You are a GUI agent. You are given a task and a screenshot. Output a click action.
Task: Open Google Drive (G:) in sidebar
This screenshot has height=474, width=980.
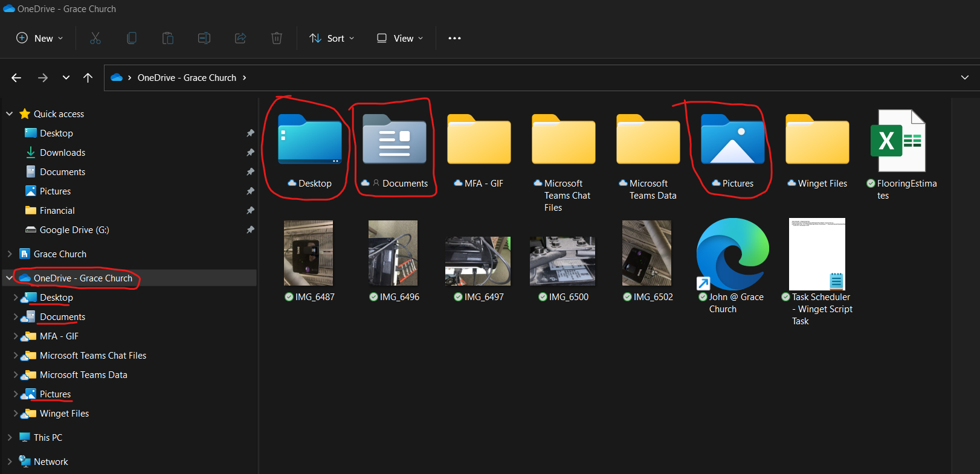[74, 230]
